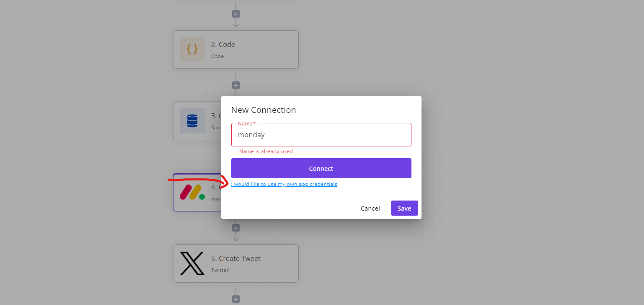644x305 pixels.
Task: Add step between monday and Create Tweet
Action: tap(236, 228)
